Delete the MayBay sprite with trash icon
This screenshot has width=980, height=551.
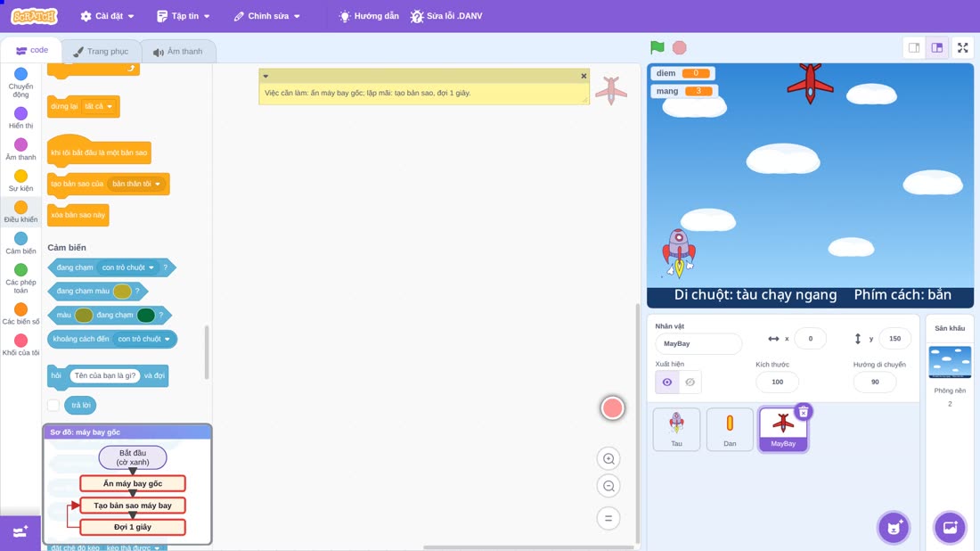tap(803, 412)
